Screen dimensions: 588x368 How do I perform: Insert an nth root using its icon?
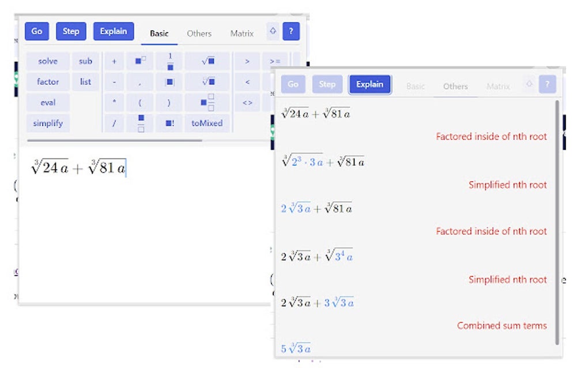208,81
